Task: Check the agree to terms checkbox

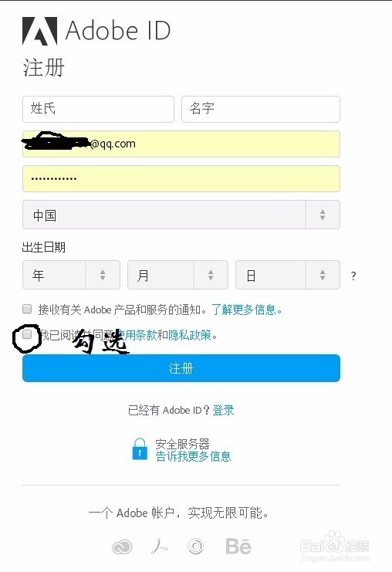Action: pyautogui.click(x=27, y=334)
